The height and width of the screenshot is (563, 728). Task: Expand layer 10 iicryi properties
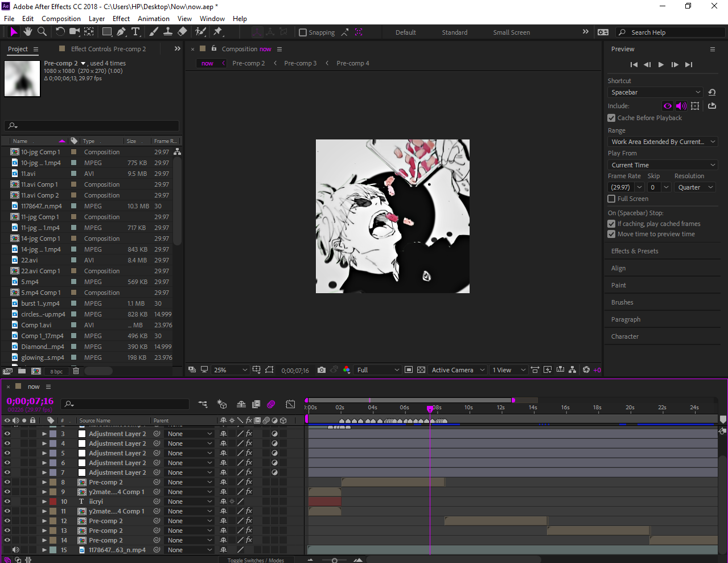point(44,502)
